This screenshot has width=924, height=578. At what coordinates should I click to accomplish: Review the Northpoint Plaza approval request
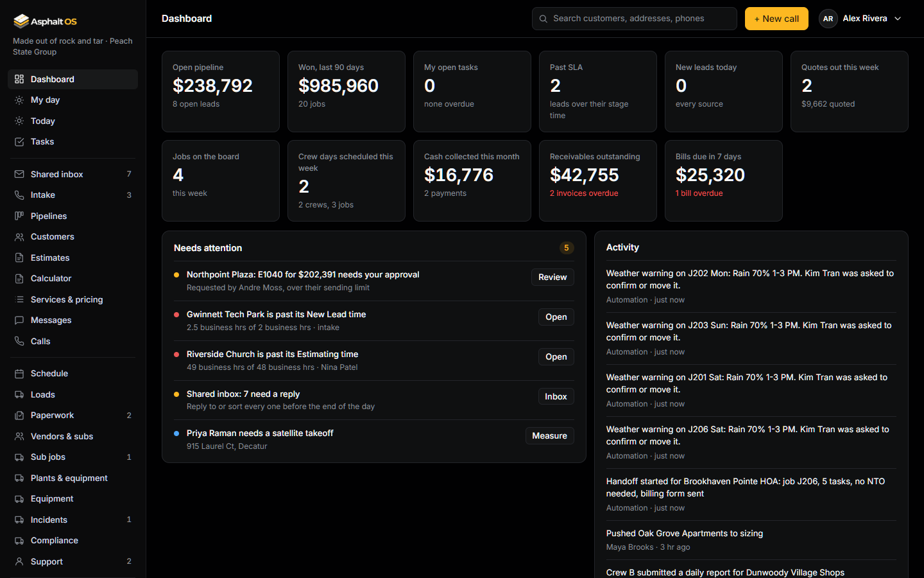552,277
